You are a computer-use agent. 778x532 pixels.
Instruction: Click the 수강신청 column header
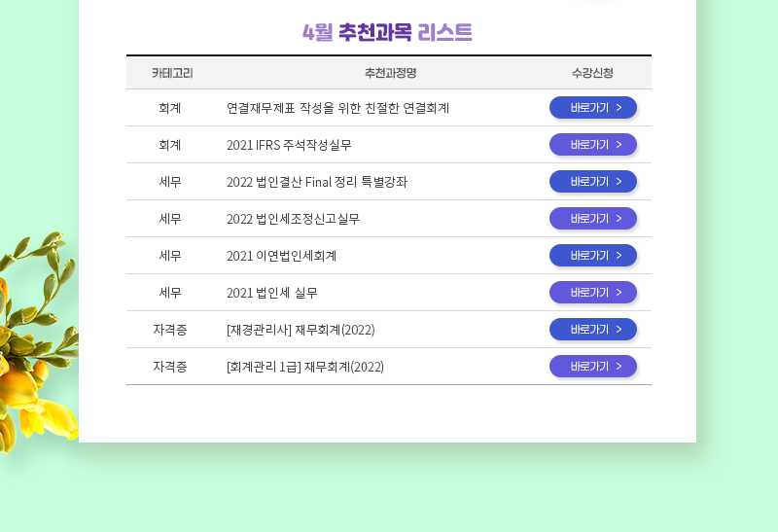click(x=592, y=73)
